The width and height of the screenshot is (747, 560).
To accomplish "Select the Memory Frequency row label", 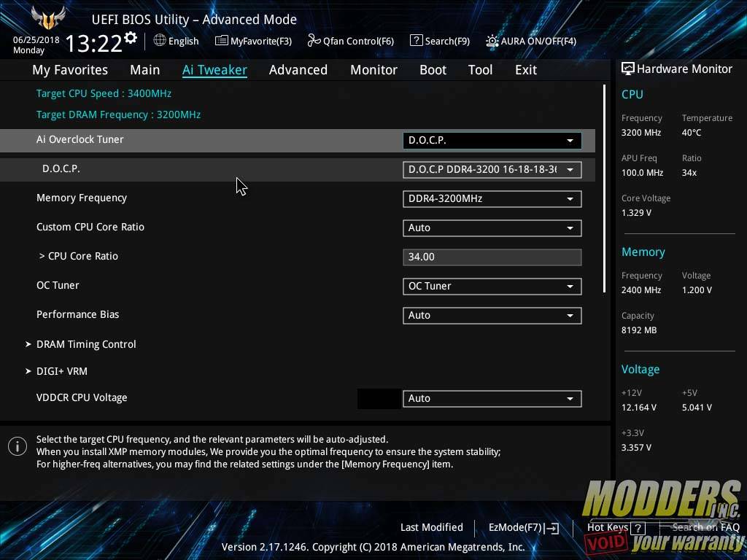I will pos(82,198).
